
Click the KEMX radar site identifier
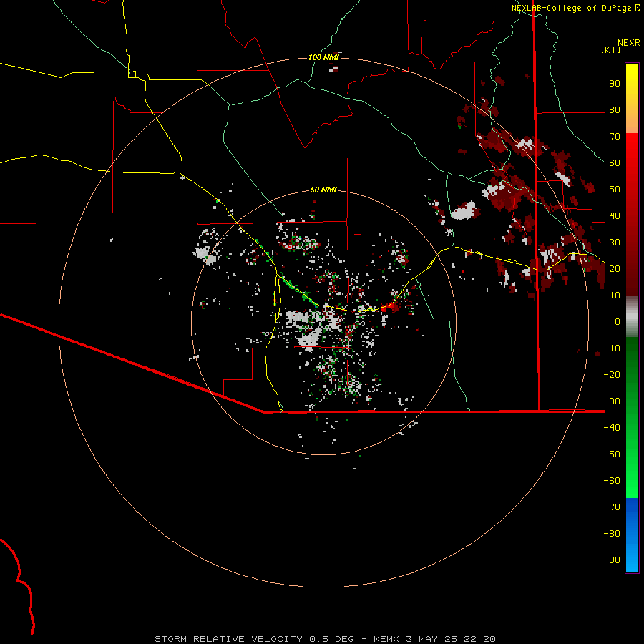(386, 639)
